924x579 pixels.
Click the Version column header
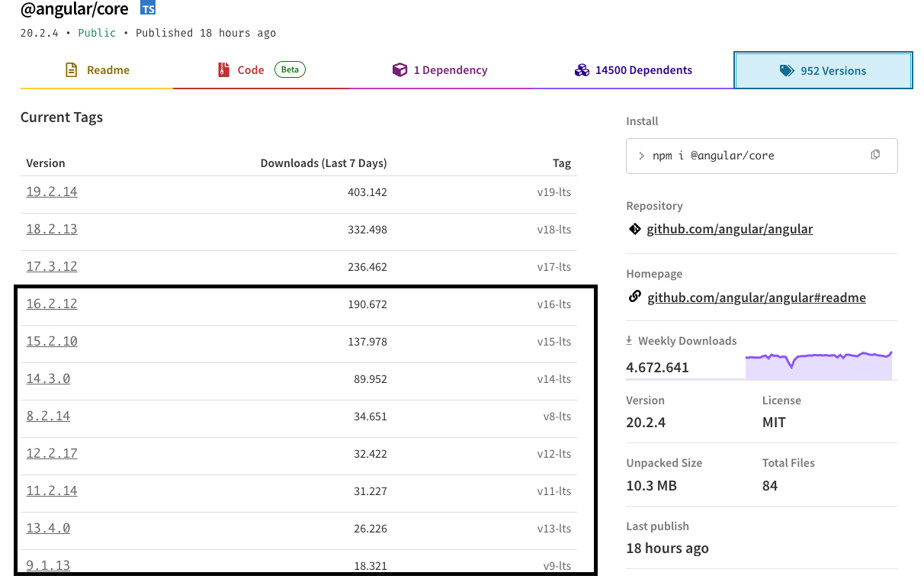click(x=46, y=163)
